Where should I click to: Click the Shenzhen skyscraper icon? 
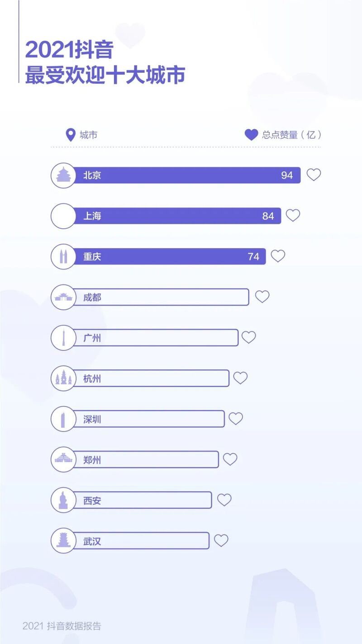(63, 419)
